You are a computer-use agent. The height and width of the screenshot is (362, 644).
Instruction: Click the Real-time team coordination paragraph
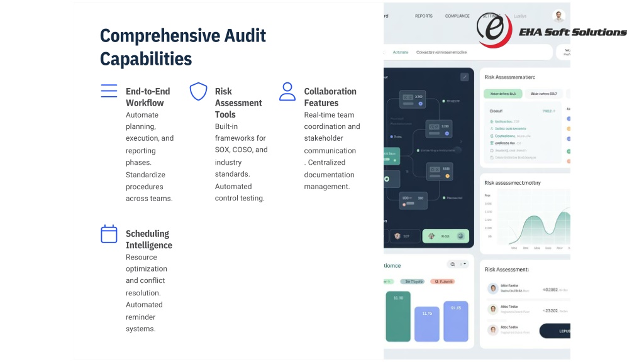coord(332,151)
